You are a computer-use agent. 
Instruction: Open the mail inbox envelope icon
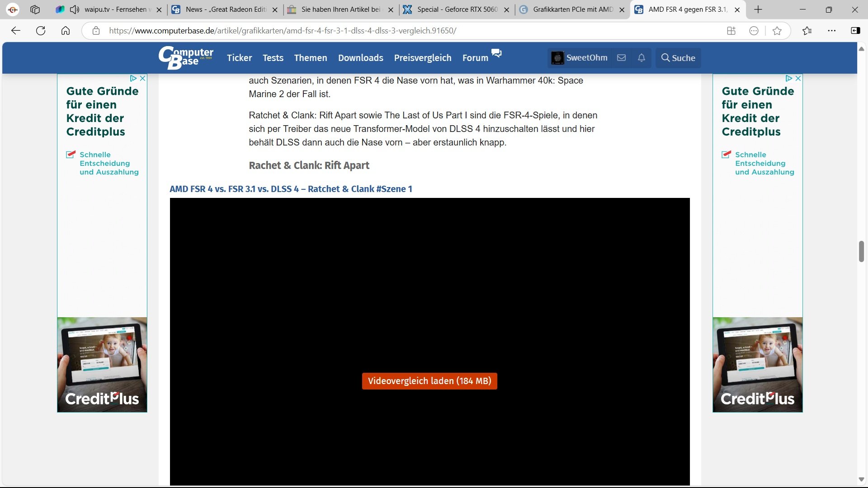621,58
